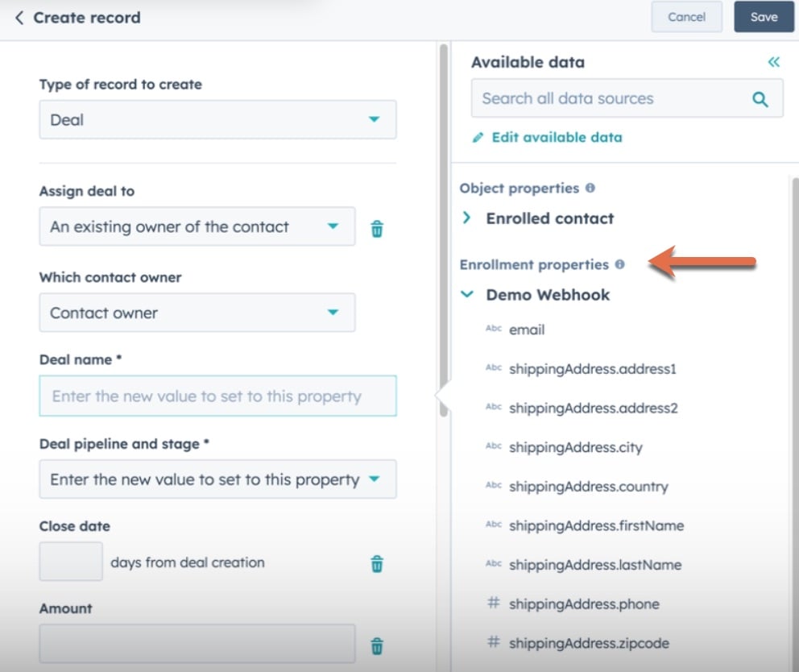Viewport: 799px width, 672px height.
Task: Click the Save button
Action: pyautogui.click(x=763, y=16)
